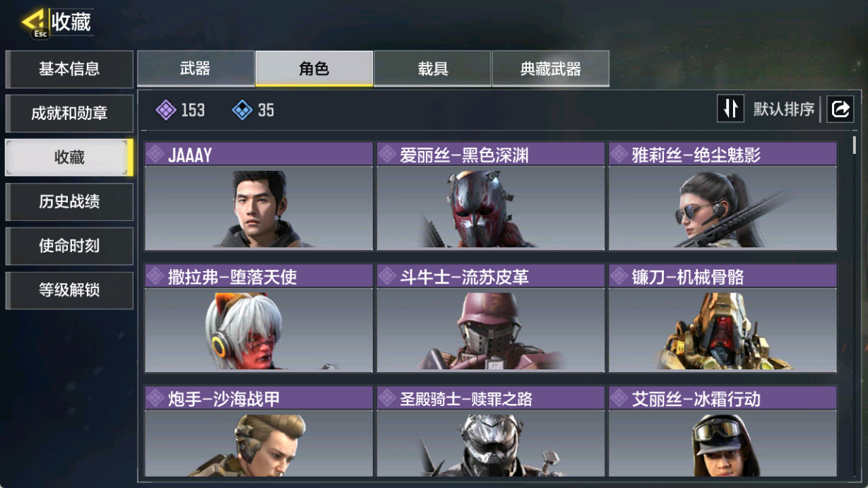This screenshot has width=868, height=488.
Task: Open the 默认排序 sorting dropdown
Action: pos(784,109)
